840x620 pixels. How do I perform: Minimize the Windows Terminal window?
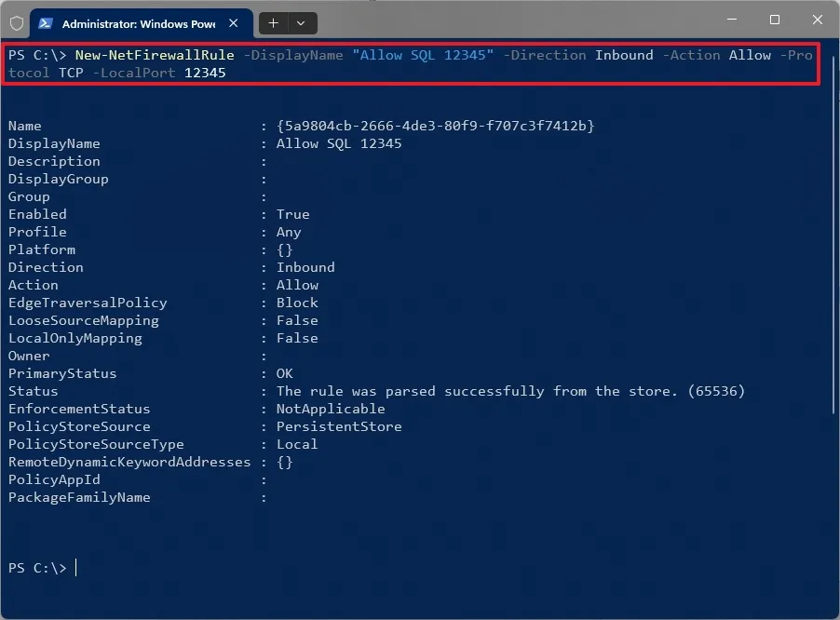[732, 20]
